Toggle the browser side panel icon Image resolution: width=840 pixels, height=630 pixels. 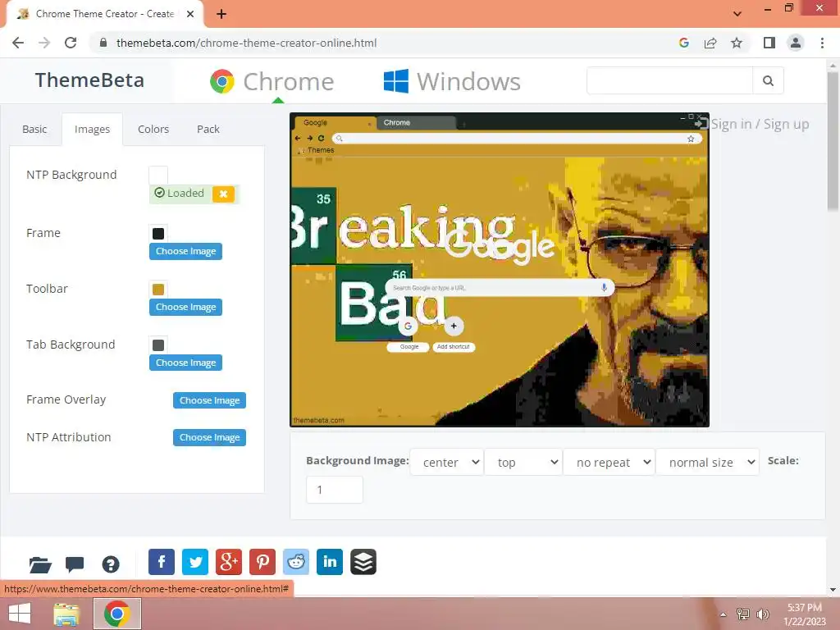769,43
